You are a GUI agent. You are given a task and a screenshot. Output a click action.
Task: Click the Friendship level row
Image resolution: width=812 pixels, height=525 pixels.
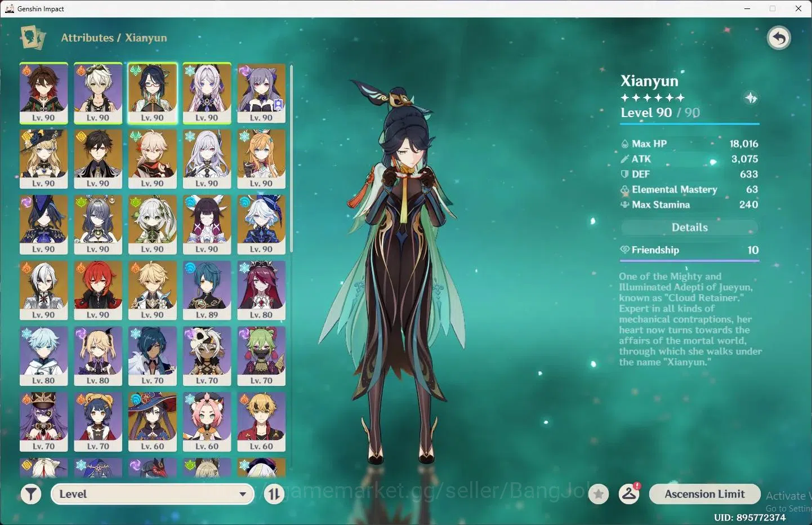click(690, 250)
